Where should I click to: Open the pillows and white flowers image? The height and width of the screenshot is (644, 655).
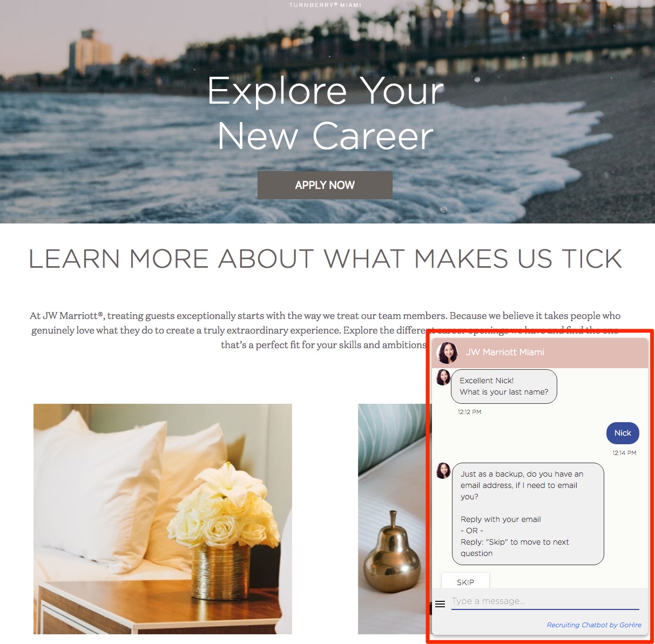pyautogui.click(x=163, y=519)
